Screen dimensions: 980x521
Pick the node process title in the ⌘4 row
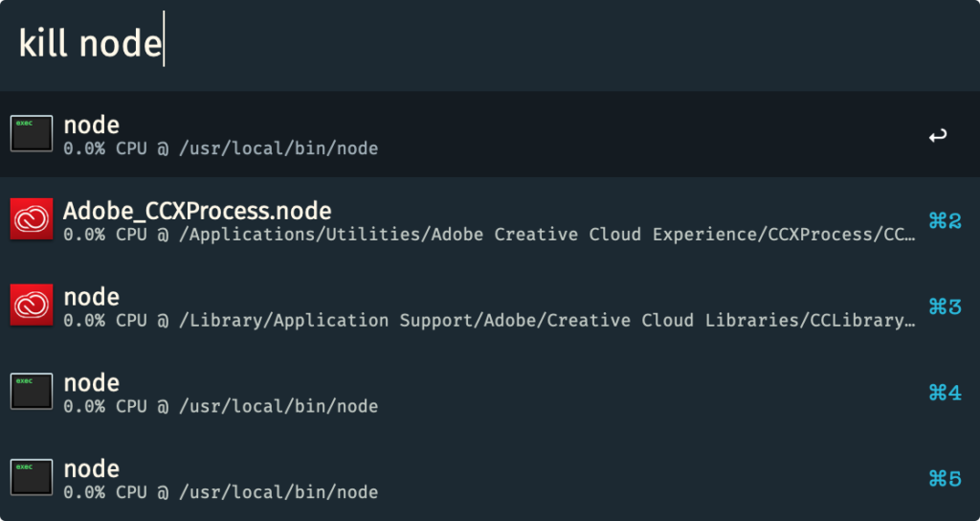(91, 383)
